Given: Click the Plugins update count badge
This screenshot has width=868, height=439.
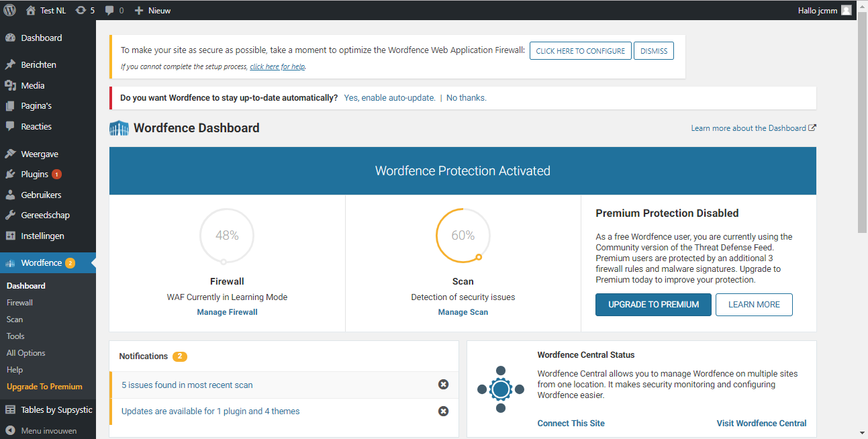Looking at the screenshot, I should pyautogui.click(x=56, y=175).
